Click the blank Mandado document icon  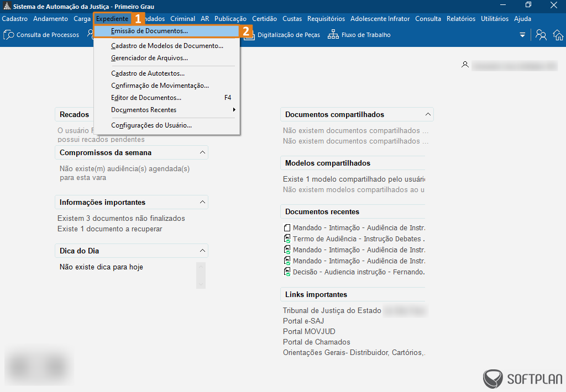pyautogui.click(x=287, y=227)
